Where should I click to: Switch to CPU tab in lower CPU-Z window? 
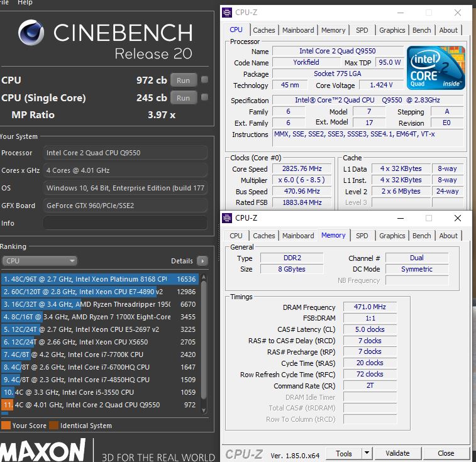pyautogui.click(x=236, y=236)
